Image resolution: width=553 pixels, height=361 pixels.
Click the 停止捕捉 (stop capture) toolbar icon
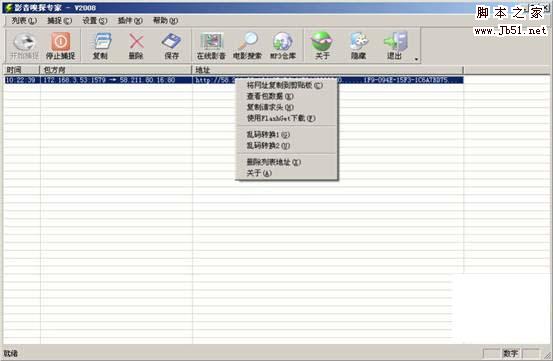click(x=60, y=46)
